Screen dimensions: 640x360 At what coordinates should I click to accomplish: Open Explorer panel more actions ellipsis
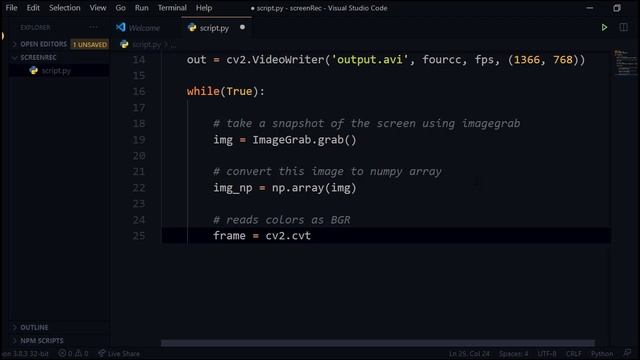point(93,27)
